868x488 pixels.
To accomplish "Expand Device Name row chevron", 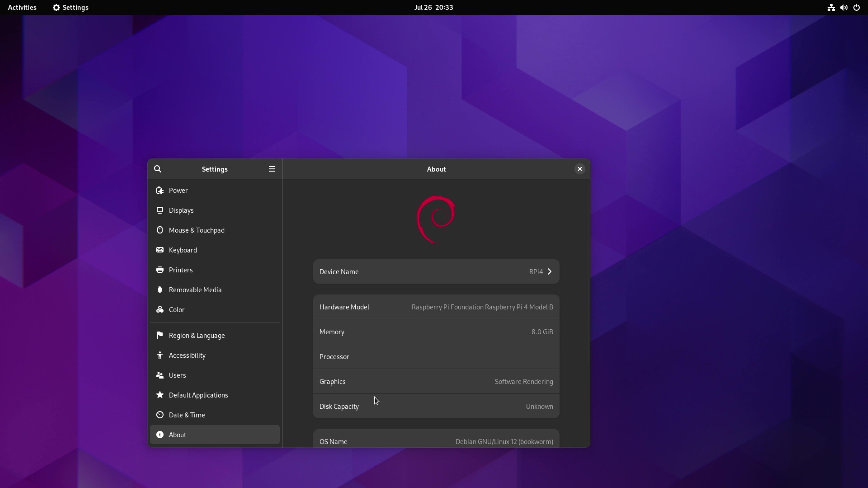I will point(550,271).
